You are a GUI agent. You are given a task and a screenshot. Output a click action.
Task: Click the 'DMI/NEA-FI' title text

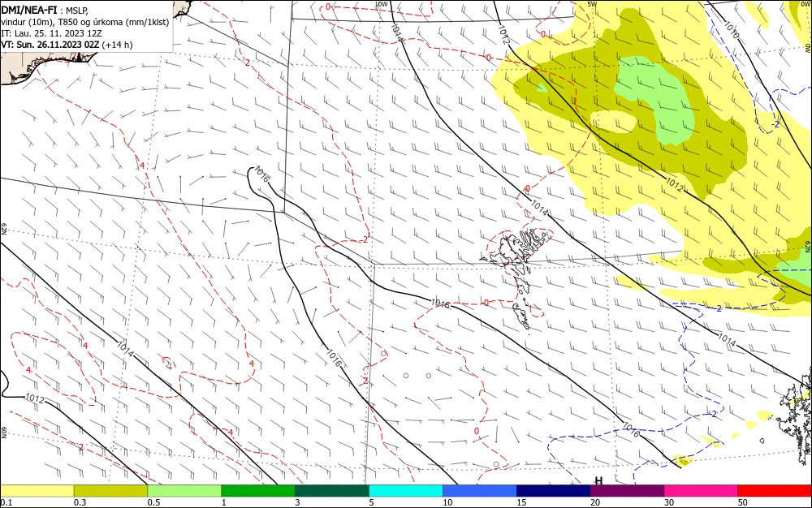(29, 10)
